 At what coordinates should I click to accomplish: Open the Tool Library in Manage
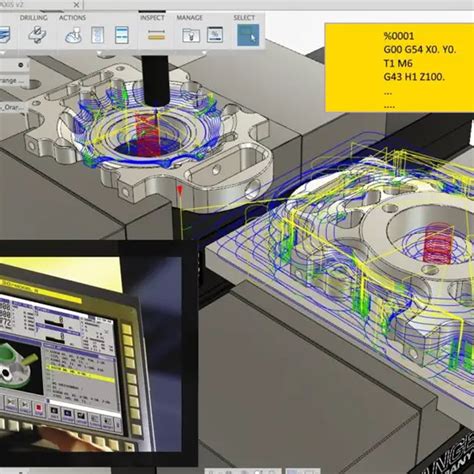click(191, 35)
